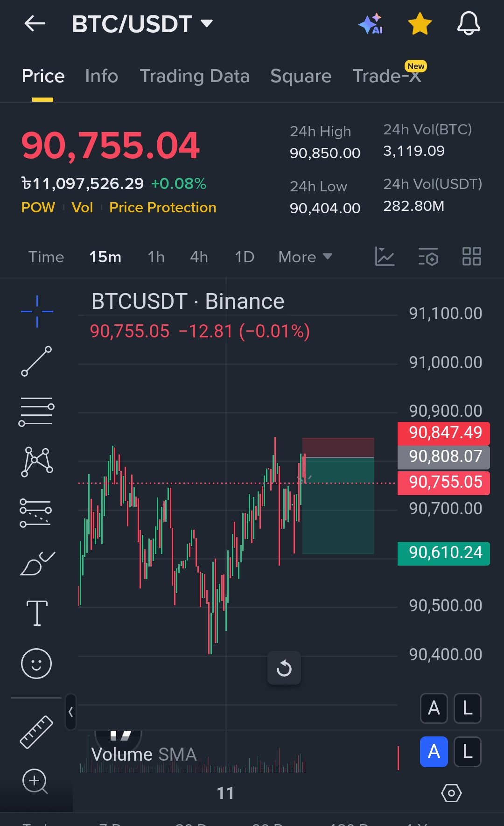504x826 pixels.
Task: Toggle auto scale A on the price chart
Action: click(x=434, y=708)
